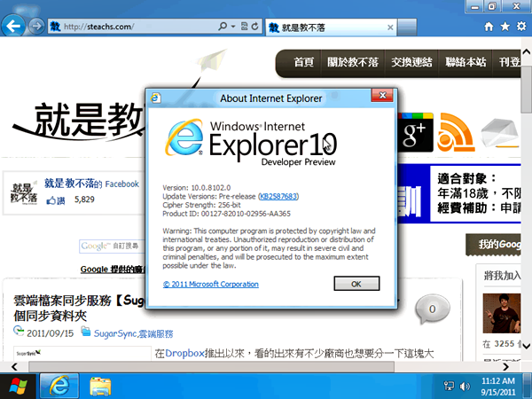Click the SugarSync thumbnail image in article
Screen dimensions: 532x399
[82, 354]
